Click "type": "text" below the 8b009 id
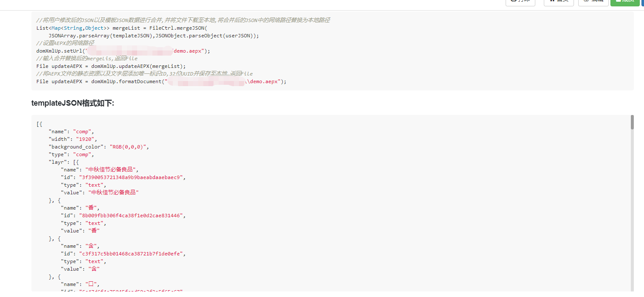The width and height of the screenshot is (644, 297). 84,223
